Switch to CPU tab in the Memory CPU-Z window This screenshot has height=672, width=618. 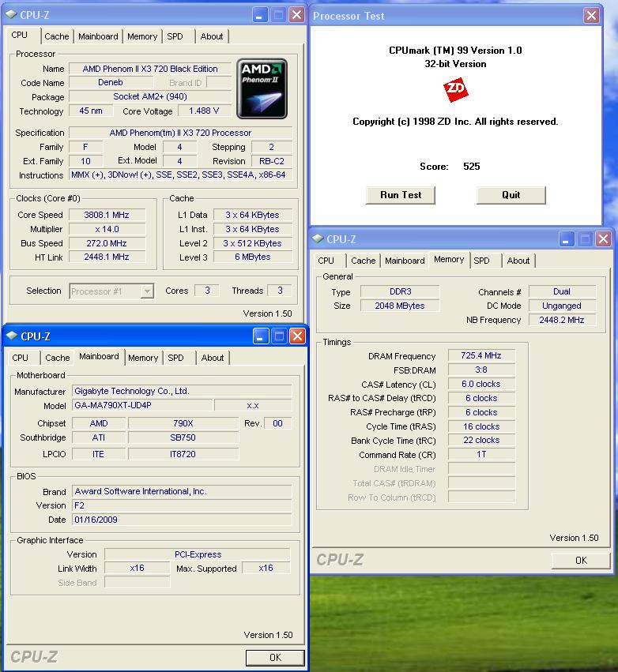(326, 261)
